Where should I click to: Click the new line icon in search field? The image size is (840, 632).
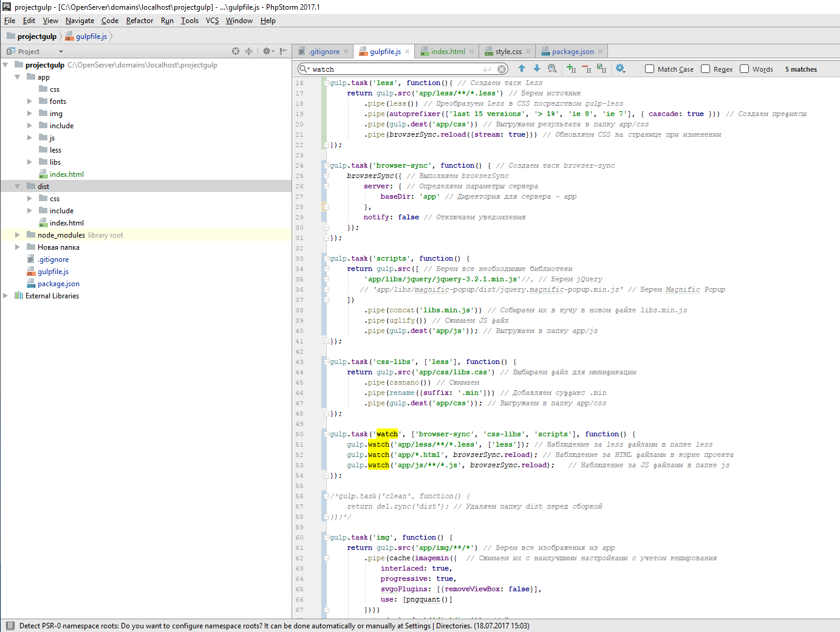[487, 69]
